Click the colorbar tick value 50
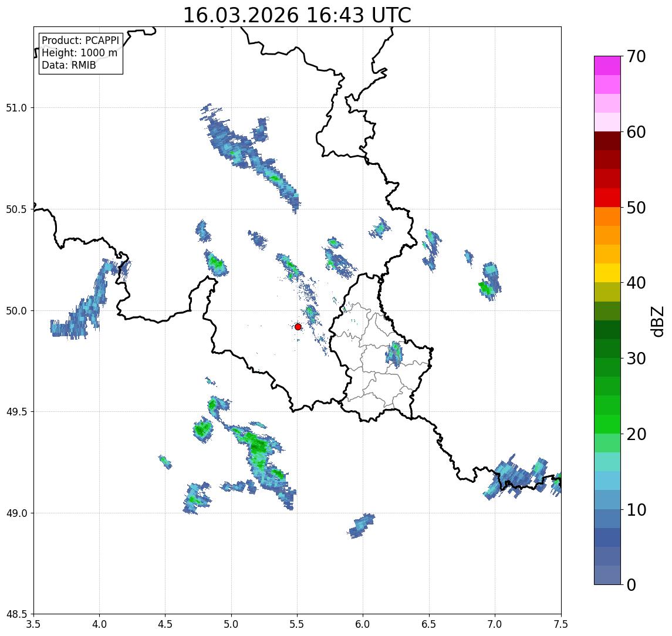 coord(636,208)
